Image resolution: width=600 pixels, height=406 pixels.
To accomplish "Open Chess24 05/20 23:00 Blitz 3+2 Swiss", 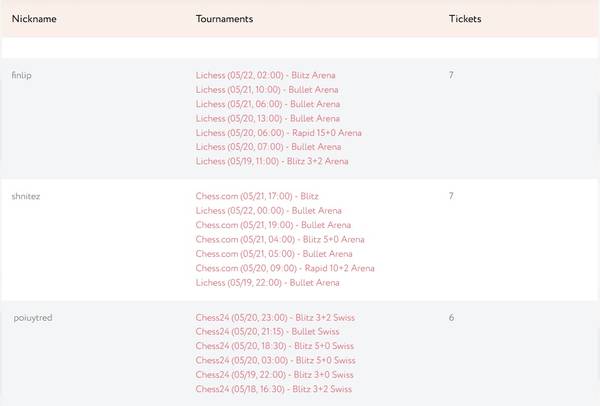I will (x=275, y=318).
